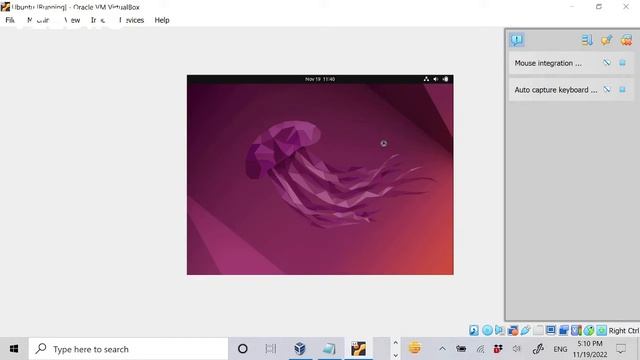Open the Input menu
640x360 pixels.
point(98,20)
